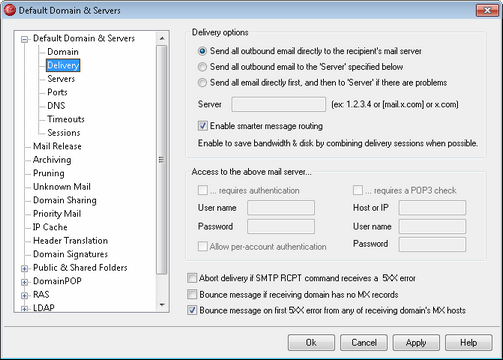Click the tree scrollbar down arrow
Screen dimensions: 503x360
[x=162, y=305]
